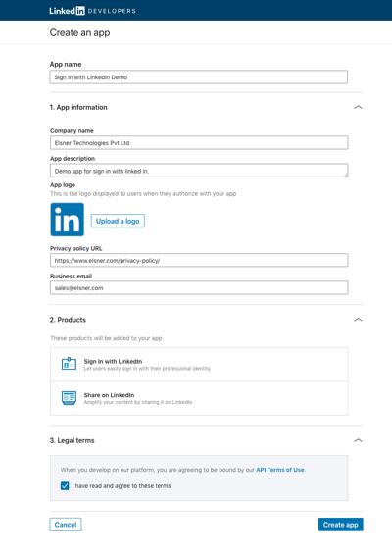This screenshot has height=555, width=392.
Task: Collapse the Legal terms section
Action: click(x=358, y=440)
